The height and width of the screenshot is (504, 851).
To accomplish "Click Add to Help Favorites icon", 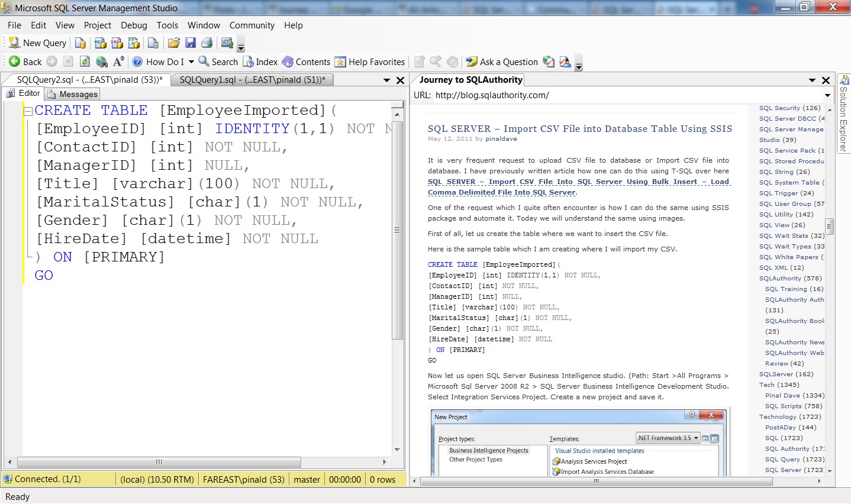I will [x=419, y=62].
